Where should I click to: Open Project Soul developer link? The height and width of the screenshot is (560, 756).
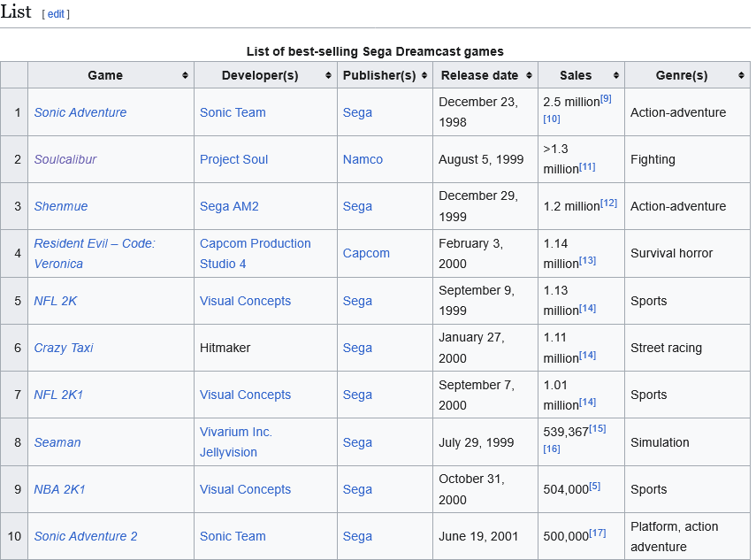click(x=233, y=159)
